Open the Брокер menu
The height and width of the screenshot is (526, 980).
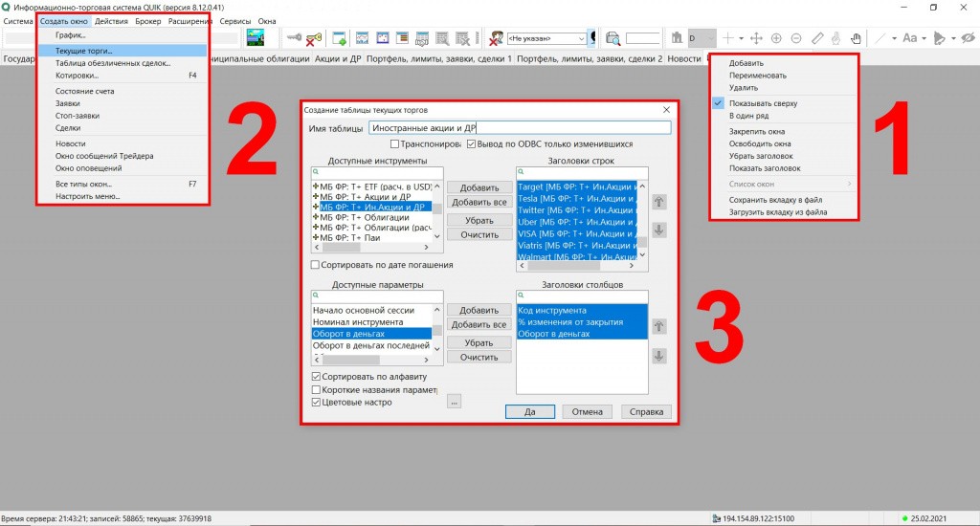pyautogui.click(x=147, y=21)
